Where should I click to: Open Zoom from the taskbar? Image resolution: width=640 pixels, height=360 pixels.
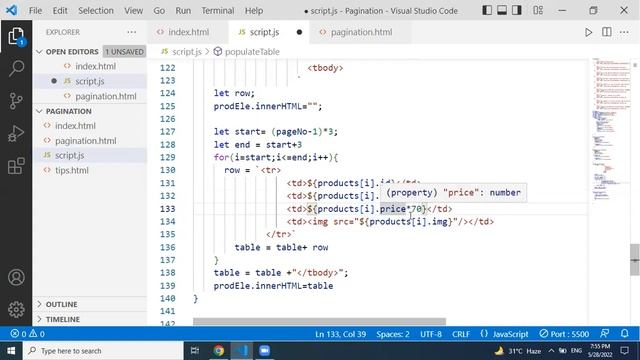264,351
